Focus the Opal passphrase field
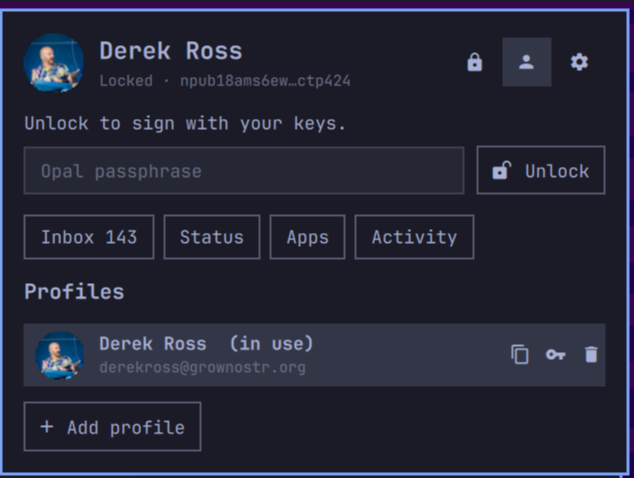634x478 pixels. [244, 171]
